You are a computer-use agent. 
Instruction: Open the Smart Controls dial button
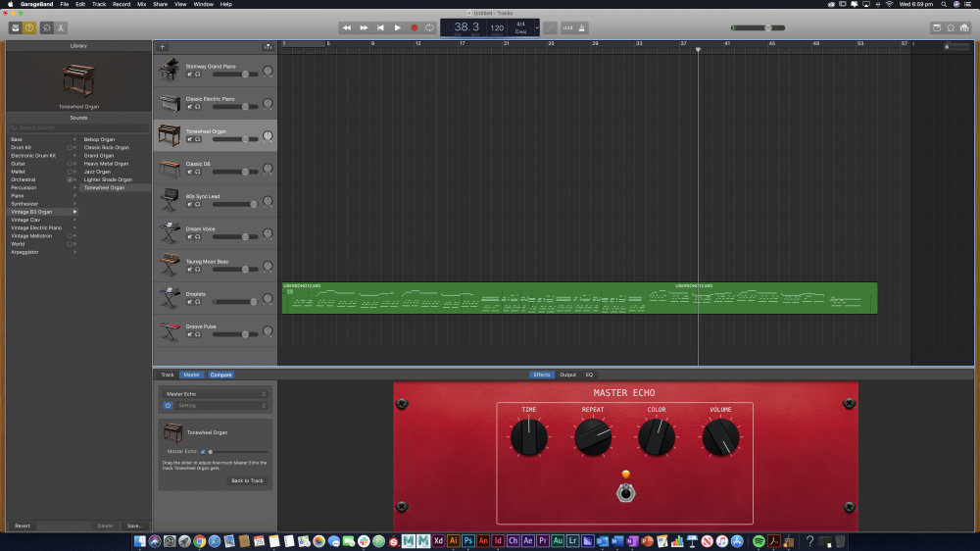47,27
